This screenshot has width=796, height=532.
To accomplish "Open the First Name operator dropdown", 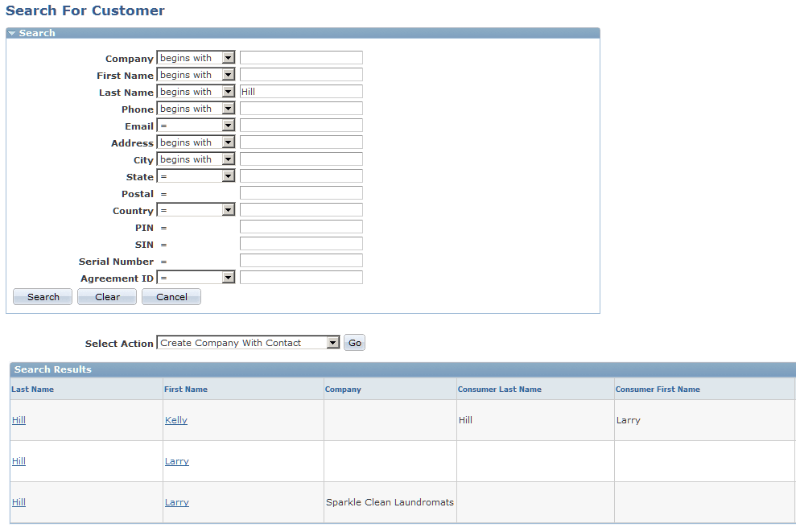I will pos(228,74).
